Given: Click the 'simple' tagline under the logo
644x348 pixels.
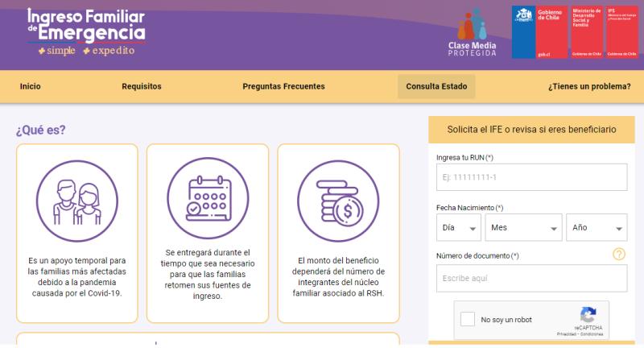Looking at the screenshot, I should click(x=57, y=51).
